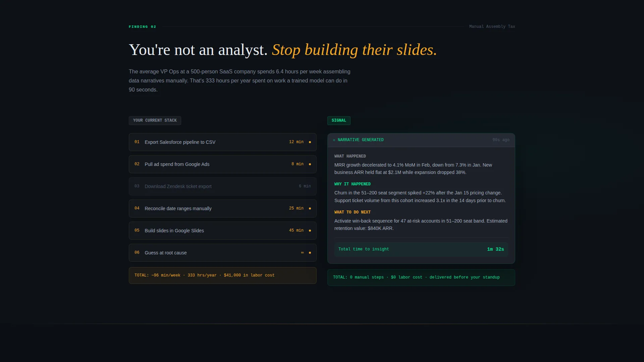644x362 pixels.
Task: Click the orange dot on Reconcile date ranges row
Action: (x=310, y=208)
